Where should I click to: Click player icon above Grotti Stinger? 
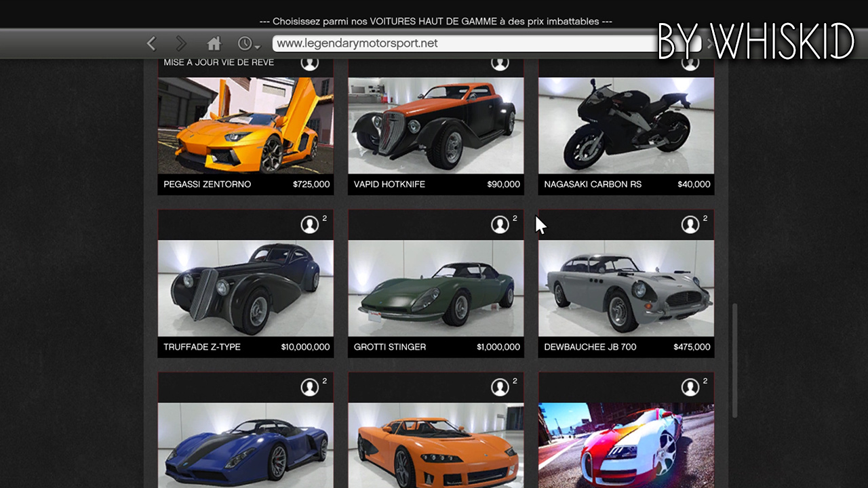[500, 225]
